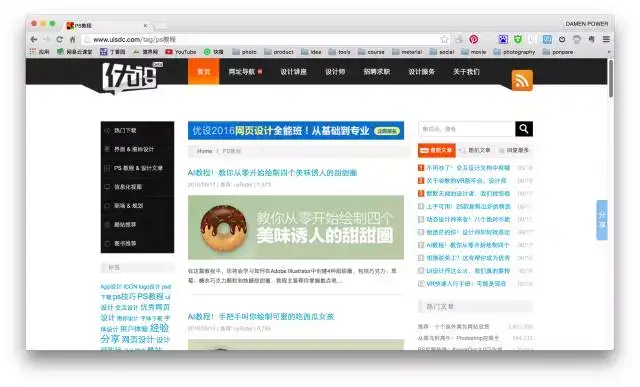Select 关于我们 in the top navigation

click(x=467, y=72)
